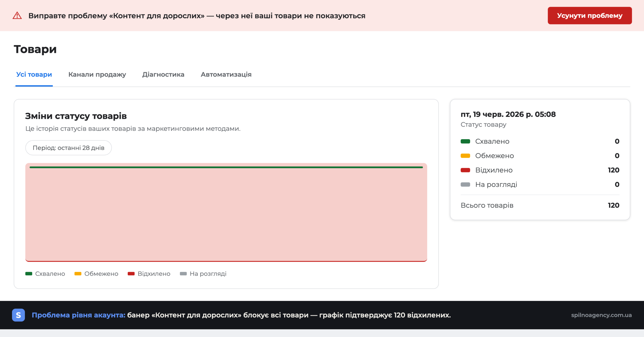Open the «Автоматизація» tab
Screen dimensions: 644x337
pyautogui.click(x=226, y=74)
